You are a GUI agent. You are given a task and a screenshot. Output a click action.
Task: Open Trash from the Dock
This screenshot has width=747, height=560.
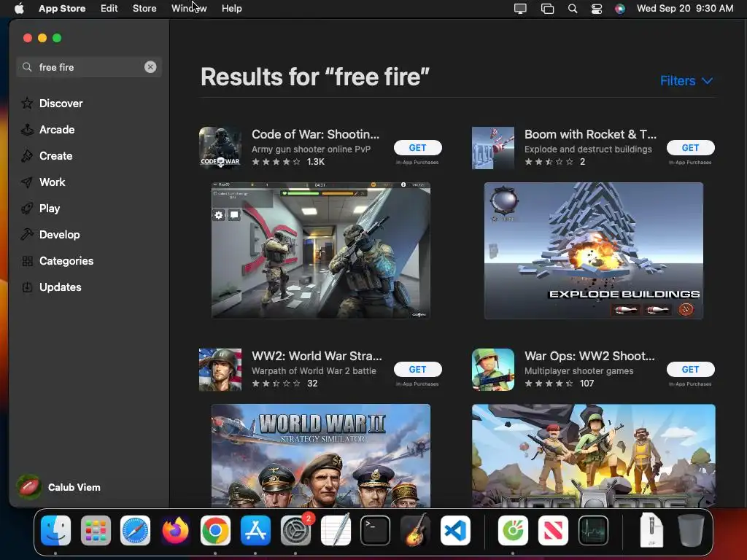[691, 529]
